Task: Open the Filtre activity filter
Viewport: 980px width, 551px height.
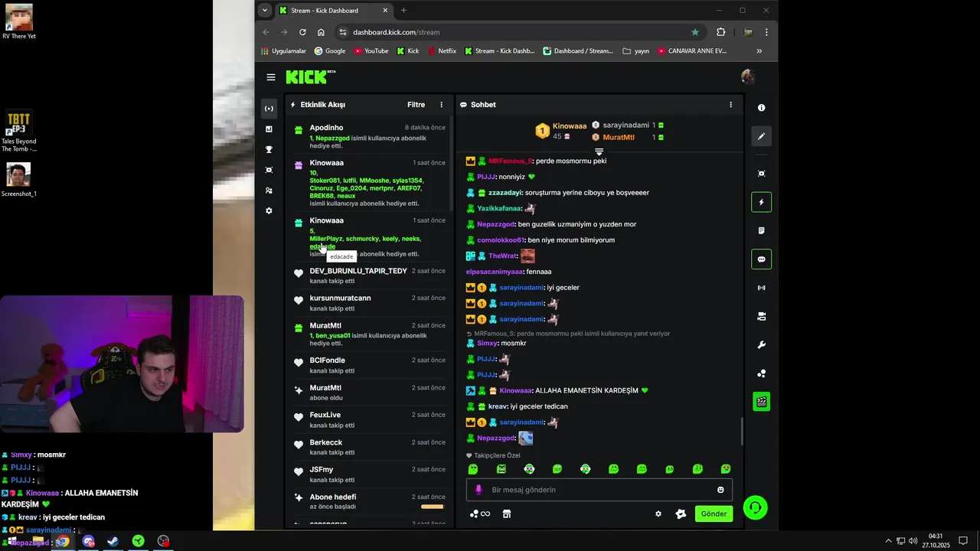Action: click(x=416, y=105)
